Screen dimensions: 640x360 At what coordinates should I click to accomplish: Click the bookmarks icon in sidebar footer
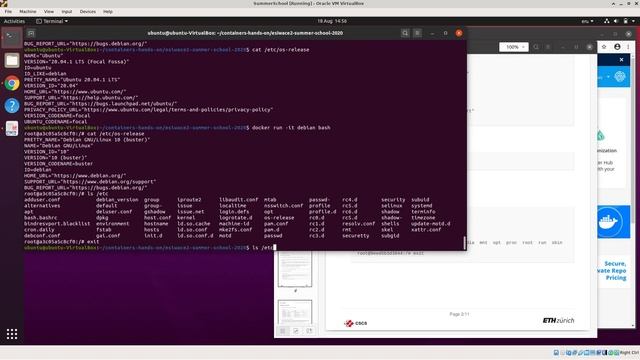(x=309, y=331)
